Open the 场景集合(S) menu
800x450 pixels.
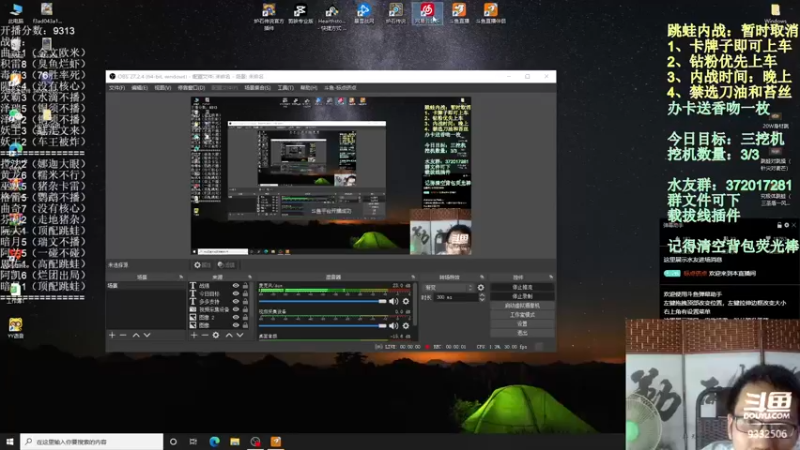pyautogui.click(x=258, y=88)
